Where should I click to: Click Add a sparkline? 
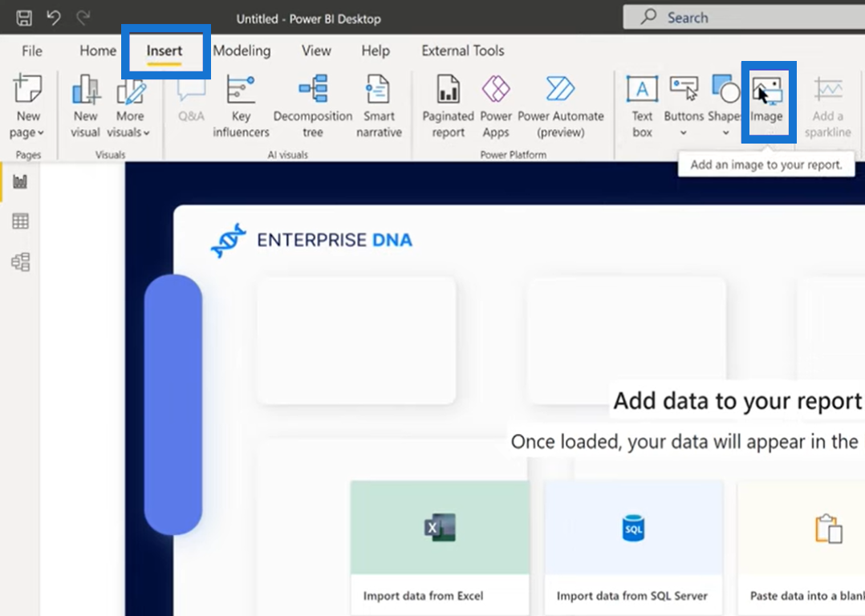click(x=827, y=107)
